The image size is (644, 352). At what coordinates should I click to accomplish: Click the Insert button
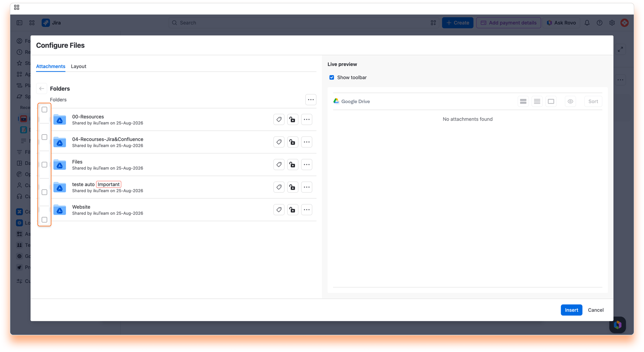(571, 310)
